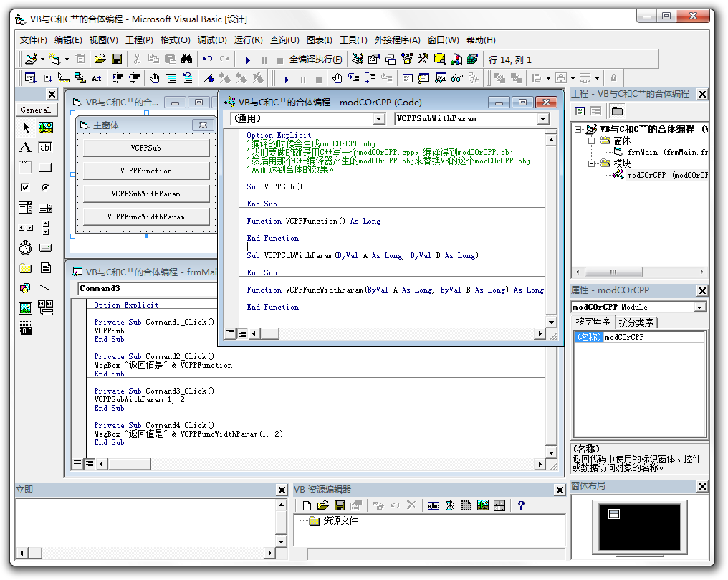
Task: Click the VCPPSubWithParam button on the form
Action: 146,194
